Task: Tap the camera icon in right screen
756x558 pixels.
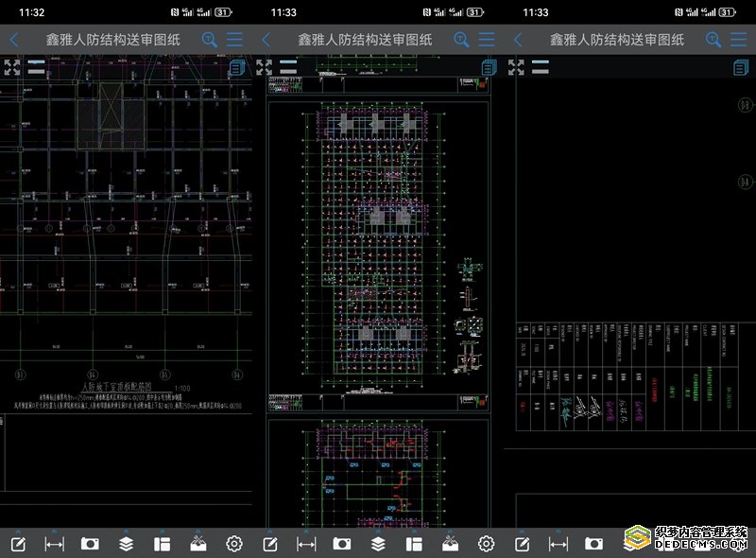Action: [x=593, y=544]
